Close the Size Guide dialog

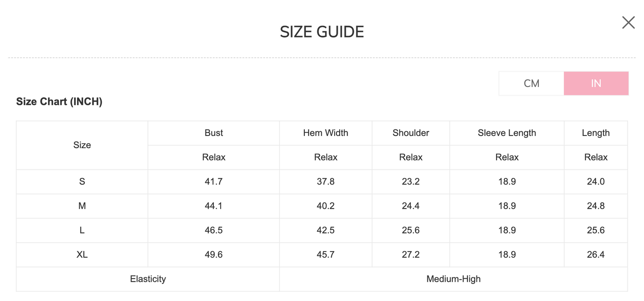[628, 22]
